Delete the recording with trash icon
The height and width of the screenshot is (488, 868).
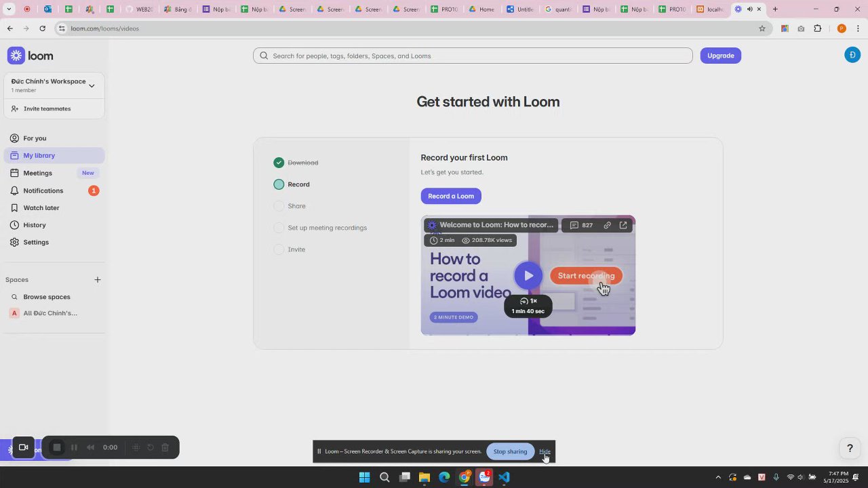[165, 447]
